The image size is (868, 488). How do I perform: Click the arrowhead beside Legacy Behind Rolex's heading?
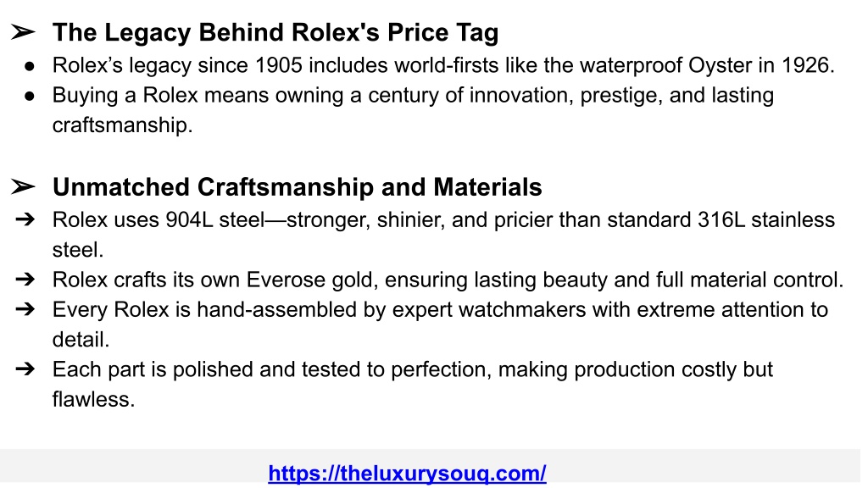point(23,32)
